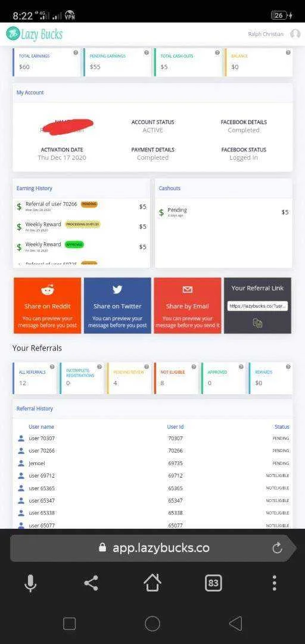Tap the browser home icon
This screenshot has width=305, height=644.
pyautogui.click(x=152, y=583)
